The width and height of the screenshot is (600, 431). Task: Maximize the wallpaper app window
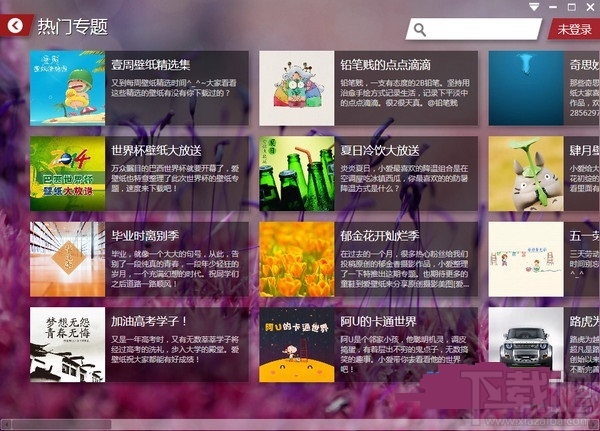click(x=571, y=7)
